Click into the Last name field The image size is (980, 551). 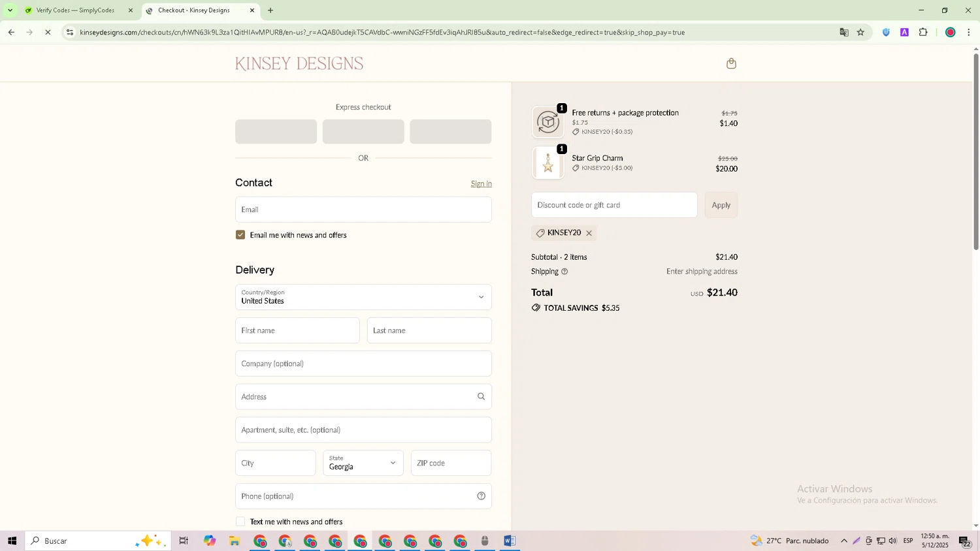[x=429, y=330]
